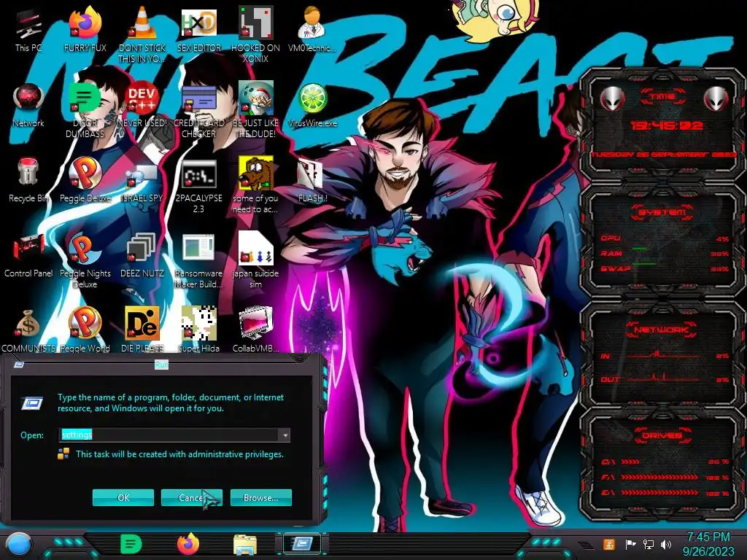
Task: Click the administrative privileges shield icon
Action: pyautogui.click(x=63, y=454)
